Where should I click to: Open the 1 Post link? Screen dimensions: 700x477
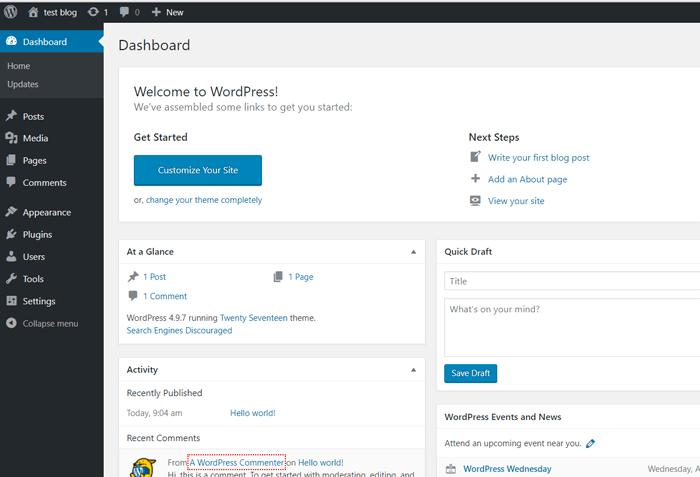click(154, 277)
